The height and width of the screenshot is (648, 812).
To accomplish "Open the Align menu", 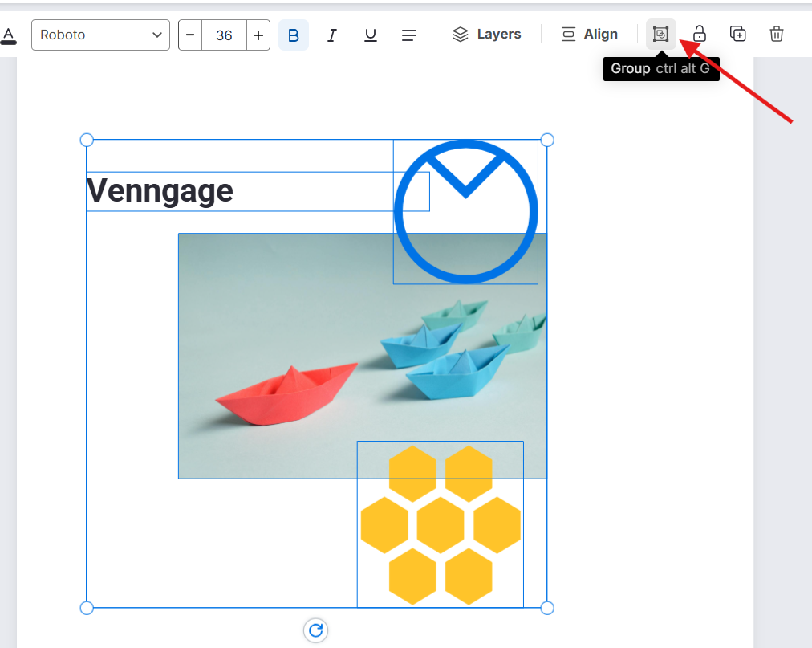I will tap(589, 35).
